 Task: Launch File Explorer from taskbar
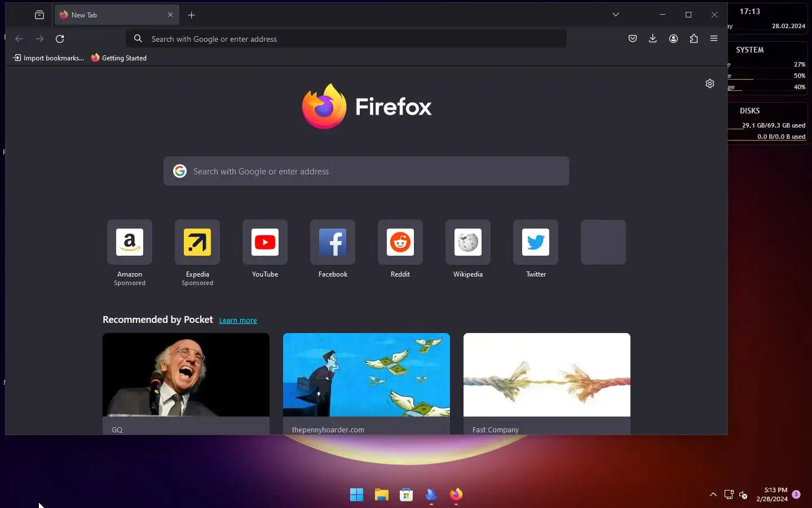(382, 495)
